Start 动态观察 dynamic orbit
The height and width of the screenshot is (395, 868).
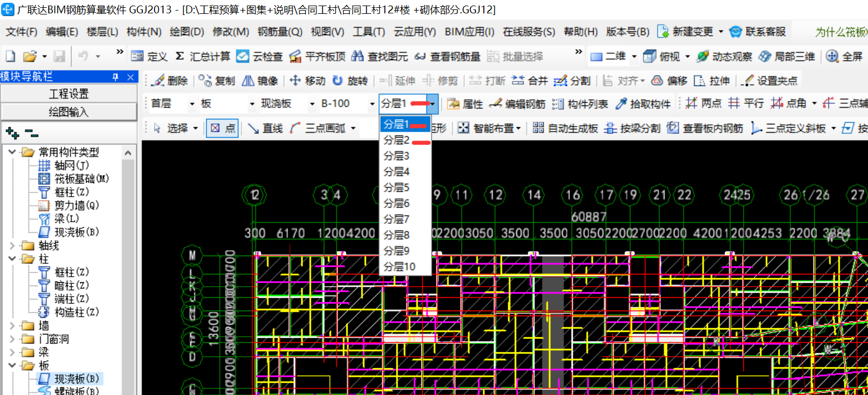point(724,56)
